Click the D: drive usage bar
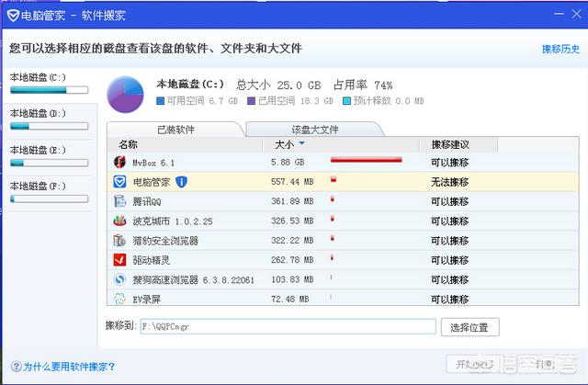This screenshot has width=588, height=385. click(x=49, y=126)
